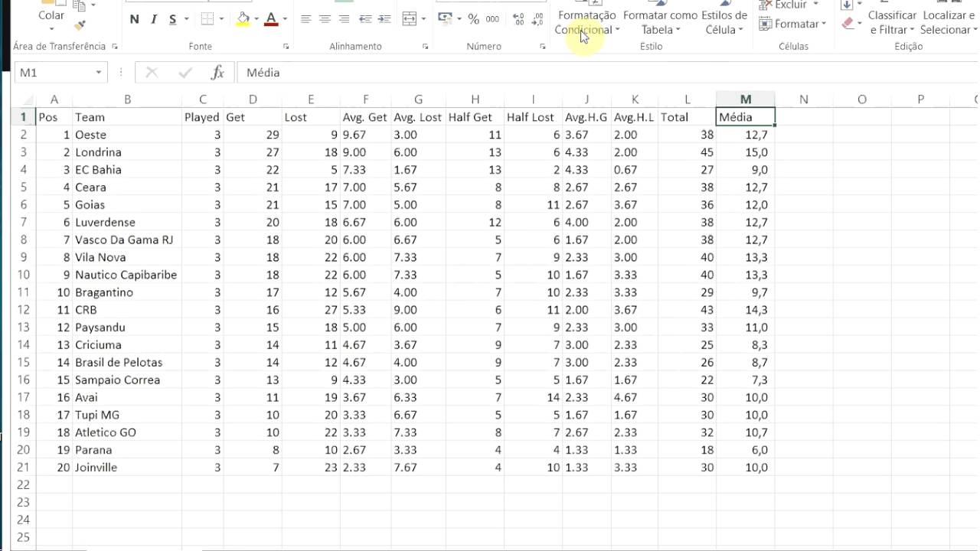Decrease indent in Alinhamento group
This screenshot has width=980, height=551.
(x=365, y=19)
